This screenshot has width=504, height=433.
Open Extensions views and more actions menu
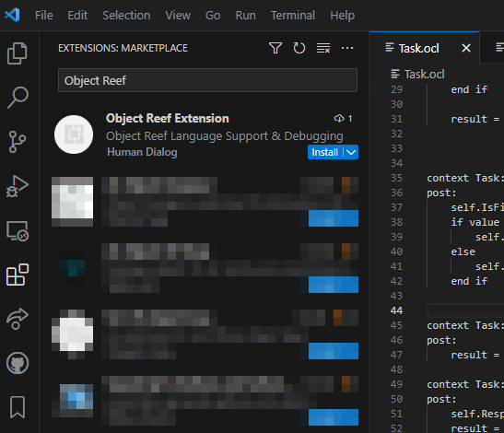[347, 48]
